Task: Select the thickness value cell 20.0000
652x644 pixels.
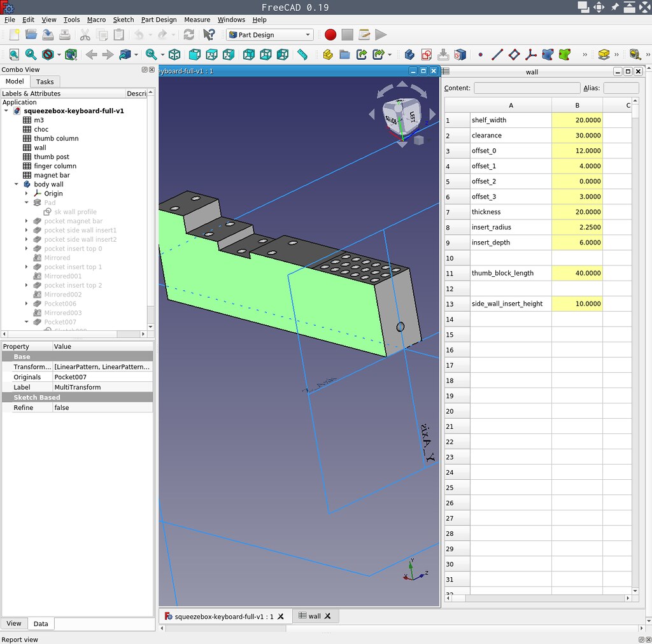Action: tap(577, 212)
